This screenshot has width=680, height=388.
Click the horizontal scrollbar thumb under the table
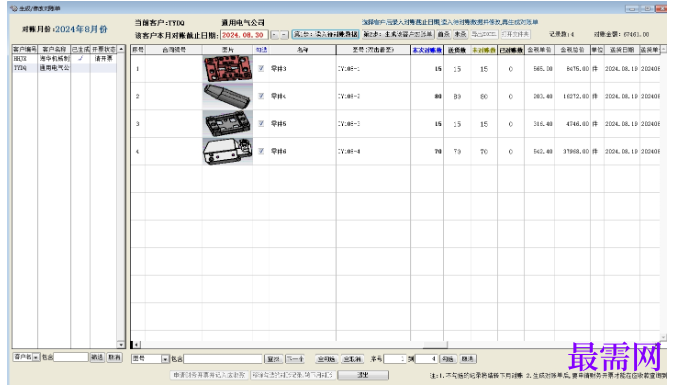[x=435, y=345]
